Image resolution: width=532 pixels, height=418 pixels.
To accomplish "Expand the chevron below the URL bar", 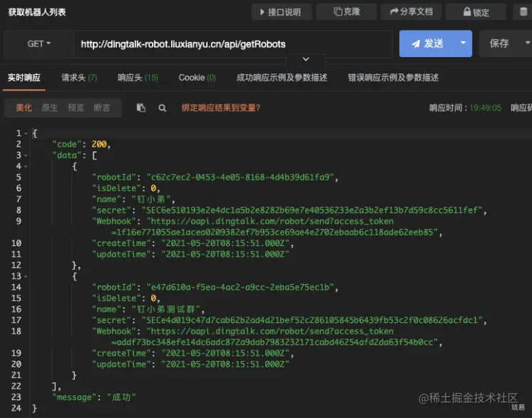I will pos(306,59).
